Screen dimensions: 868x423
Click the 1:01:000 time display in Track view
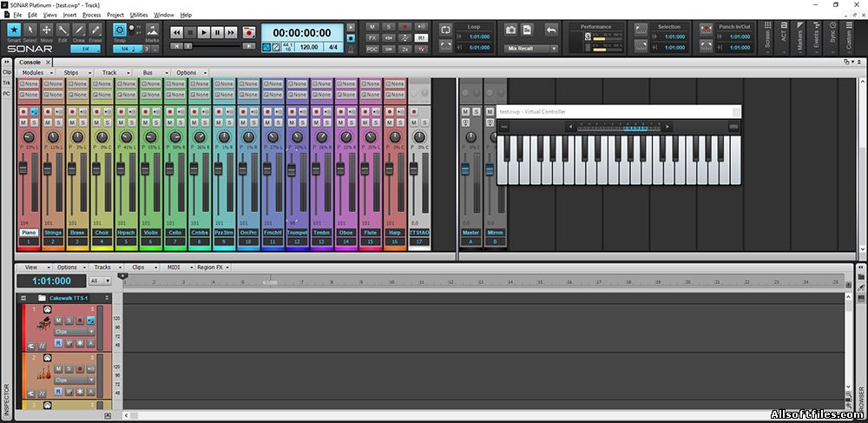pyautogui.click(x=51, y=281)
